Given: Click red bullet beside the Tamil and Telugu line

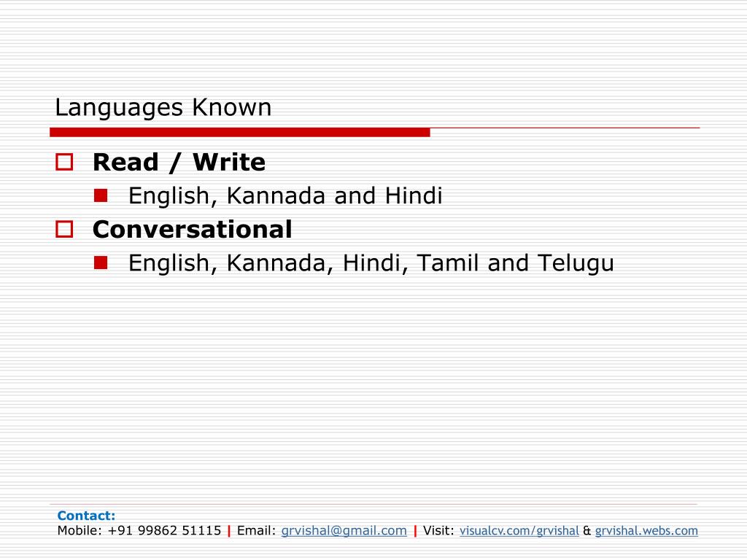Looking at the screenshot, I should pyautogui.click(x=101, y=262).
